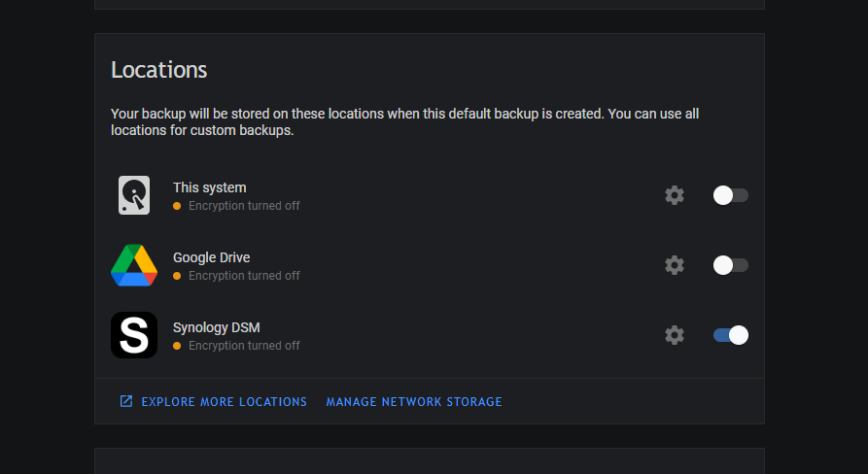This screenshot has width=868, height=474.
Task: Open settings gear for This system
Action: click(x=675, y=195)
